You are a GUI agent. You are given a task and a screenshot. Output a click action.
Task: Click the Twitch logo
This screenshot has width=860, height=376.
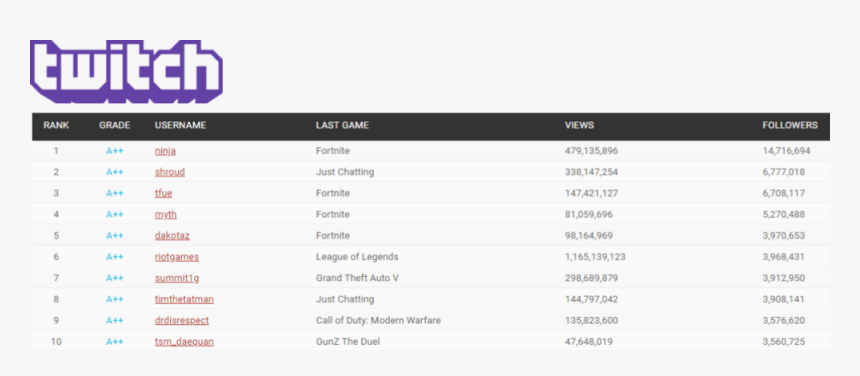(x=126, y=71)
